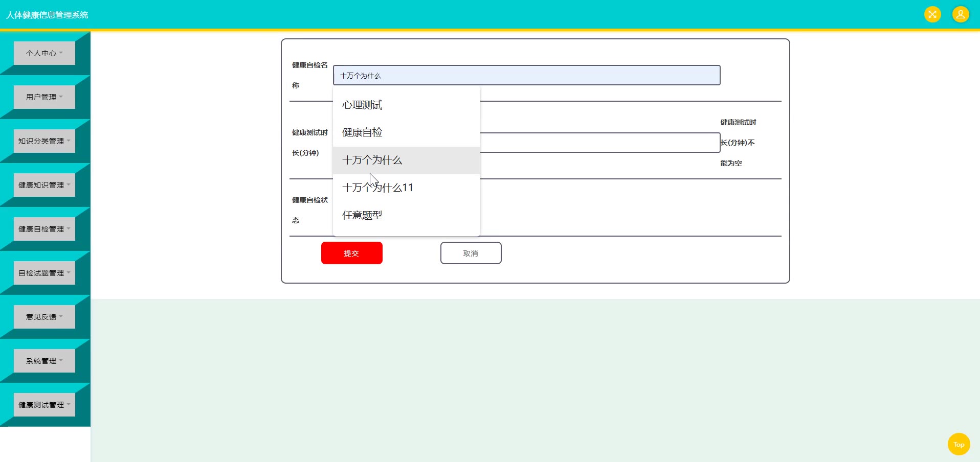Viewport: 980px width, 462px height.
Task: Open the user profile icon in header
Action: (961, 14)
